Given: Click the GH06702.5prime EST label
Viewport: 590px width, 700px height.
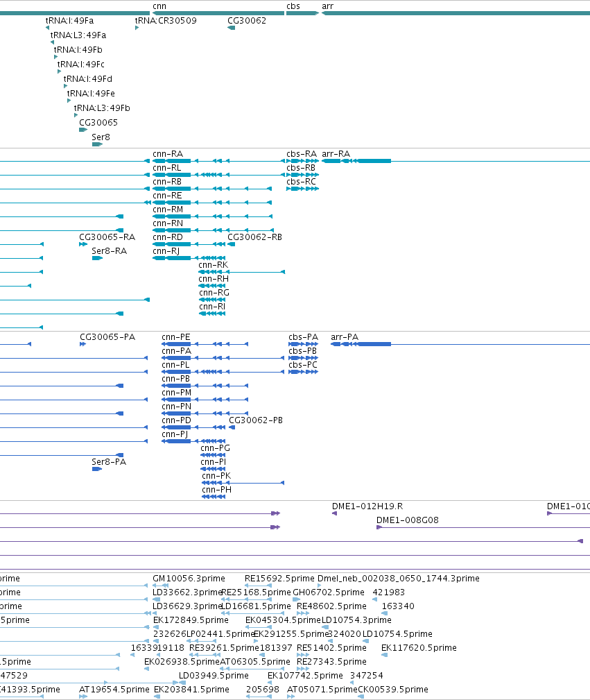Looking at the screenshot, I should click(329, 592).
